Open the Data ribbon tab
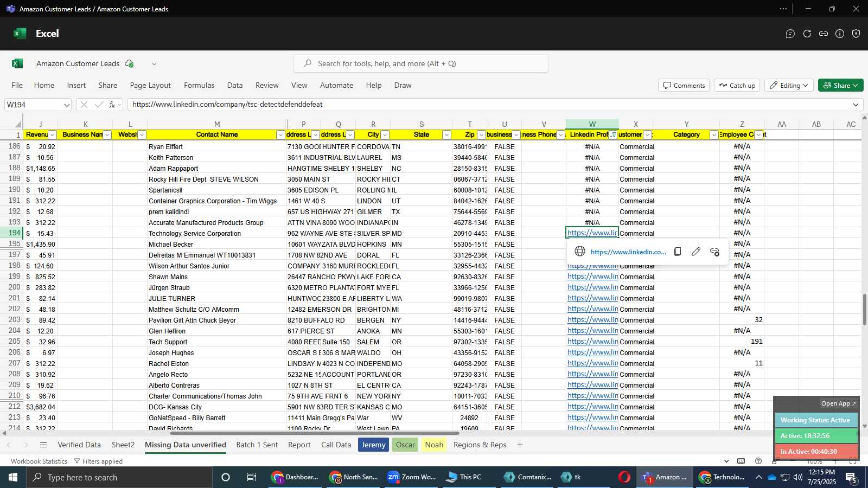This screenshot has height=488, width=868. click(x=235, y=85)
